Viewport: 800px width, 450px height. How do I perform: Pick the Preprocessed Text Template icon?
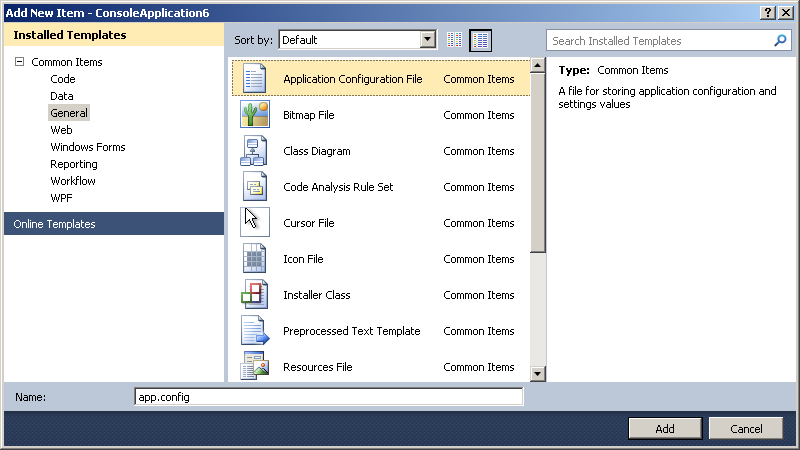point(255,331)
